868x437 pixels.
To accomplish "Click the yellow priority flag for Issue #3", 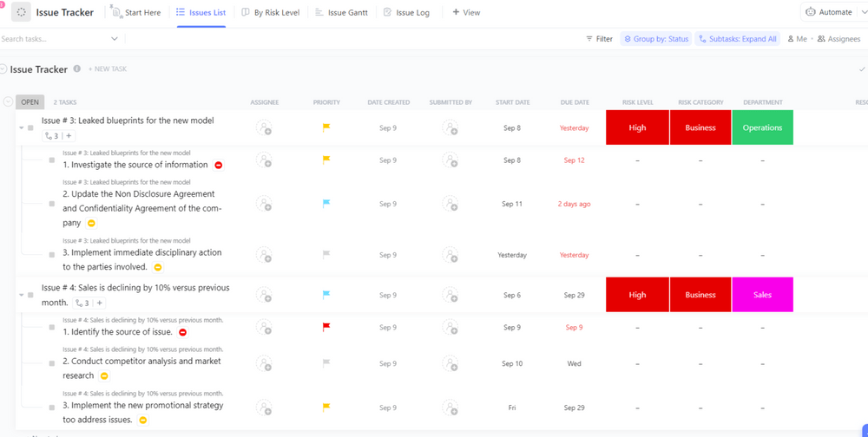I will click(x=326, y=128).
